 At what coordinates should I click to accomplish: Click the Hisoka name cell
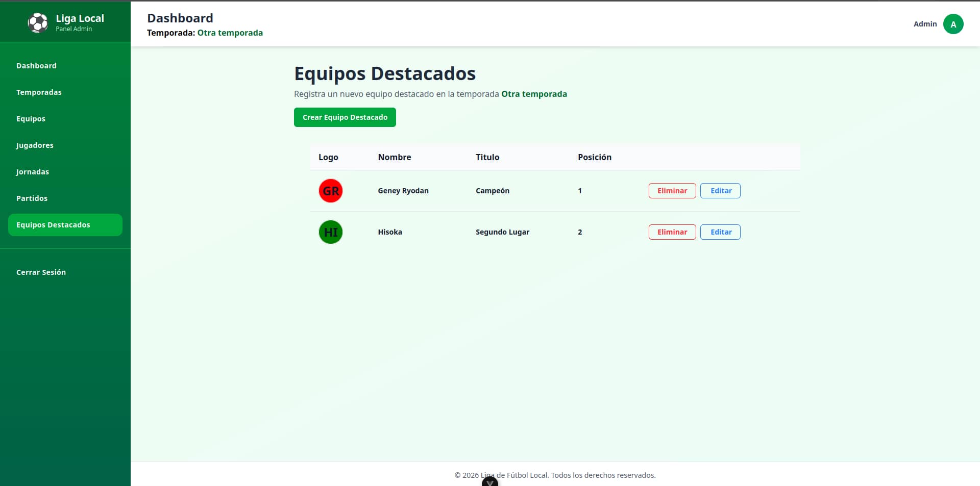[x=390, y=232]
